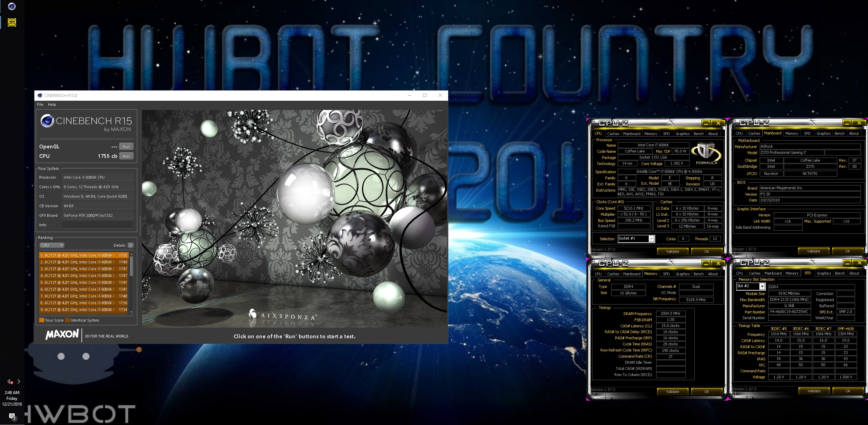This screenshot has height=425, width=868.
Task: Open SPD tab in Mainboard CPU-Z window
Action: pos(807,133)
